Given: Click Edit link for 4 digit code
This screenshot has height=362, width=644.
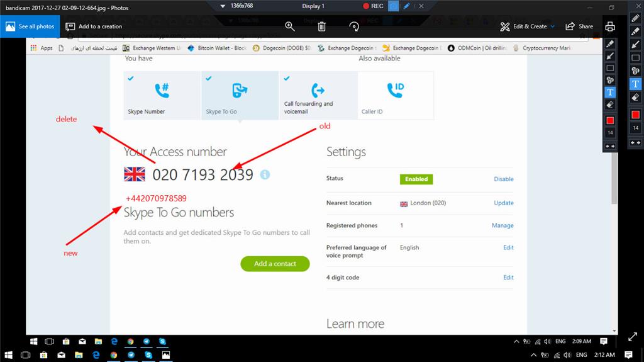Looking at the screenshot, I should click(x=508, y=277).
